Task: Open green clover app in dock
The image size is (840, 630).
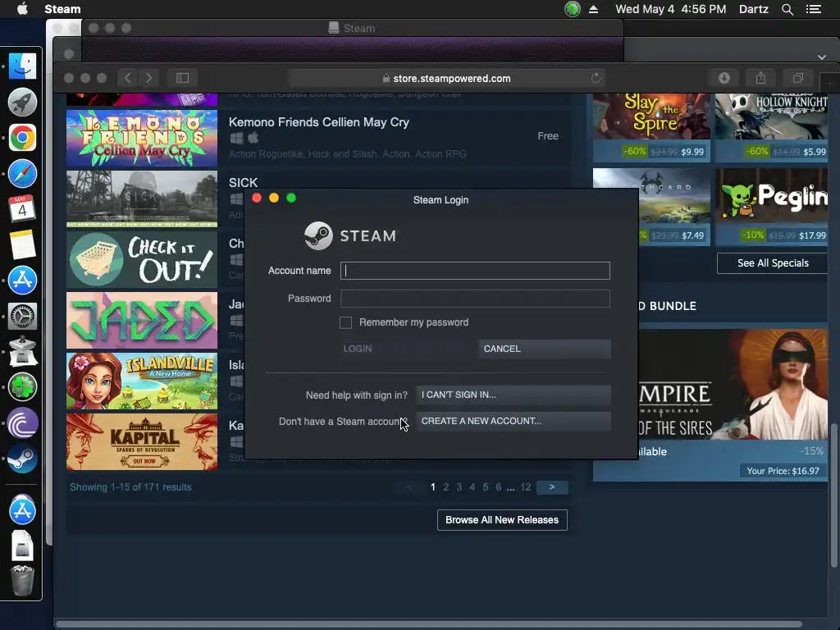Action: 22,387
